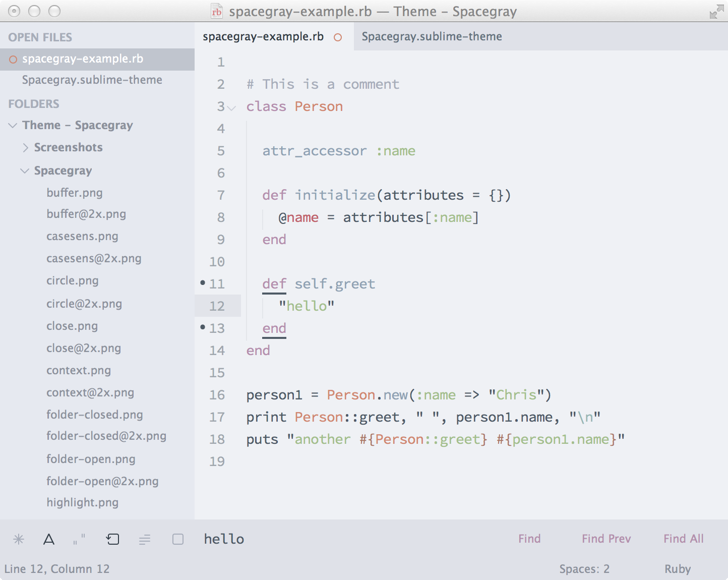Open buffer@2x.png in the sidebar
Image resolution: width=728 pixels, height=580 pixels.
pos(86,214)
